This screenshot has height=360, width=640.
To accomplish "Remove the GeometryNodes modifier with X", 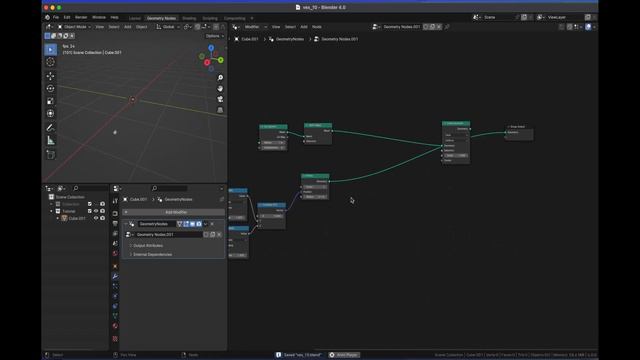I will (212, 224).
